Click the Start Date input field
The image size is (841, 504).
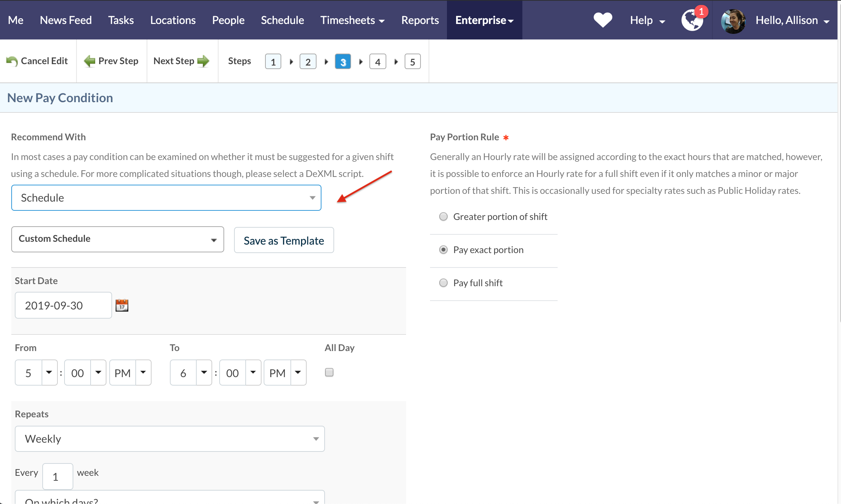63,305
